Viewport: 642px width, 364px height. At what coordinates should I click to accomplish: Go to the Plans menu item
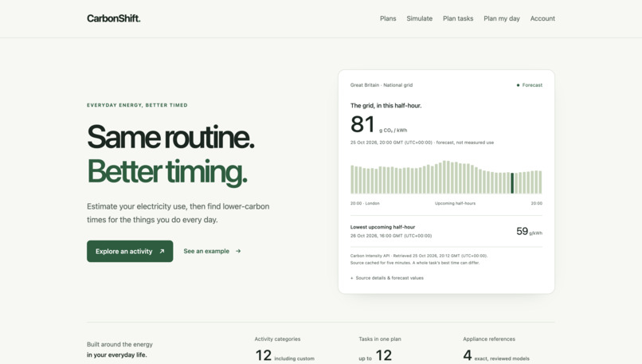pos(388,18)
